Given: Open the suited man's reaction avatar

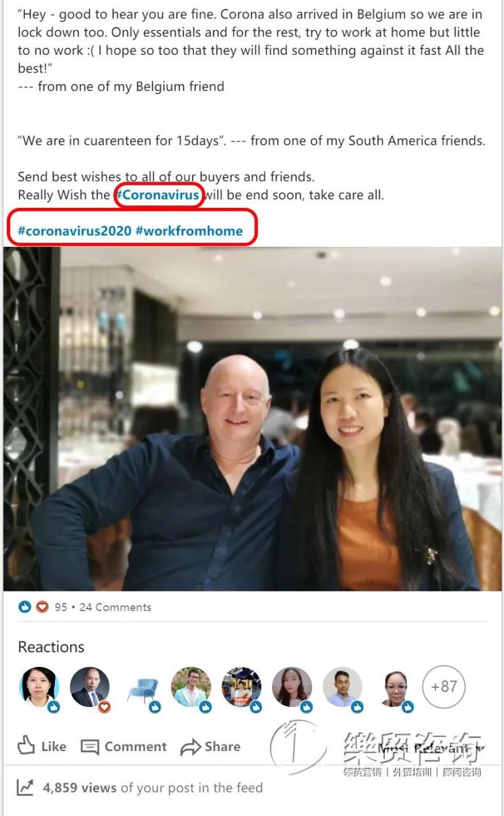Looking at the screenshot, I should pyautogui.click(x=90, y=687).
